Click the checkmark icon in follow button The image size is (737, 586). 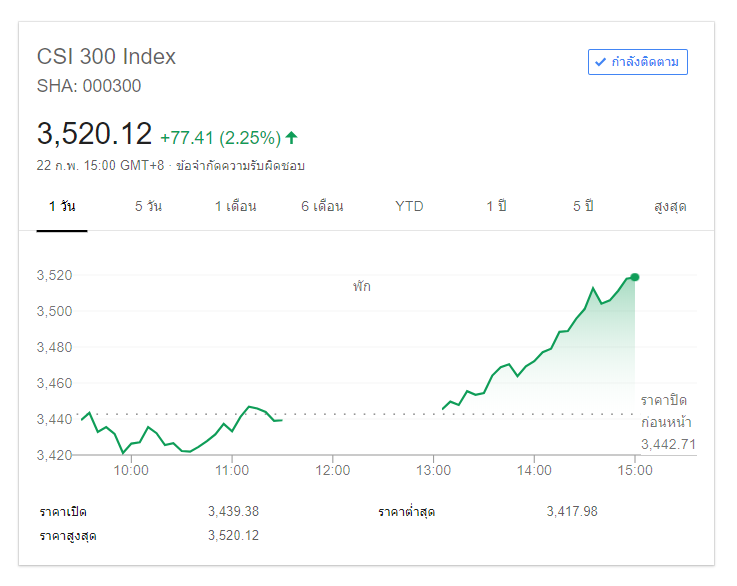coord(601,62)
